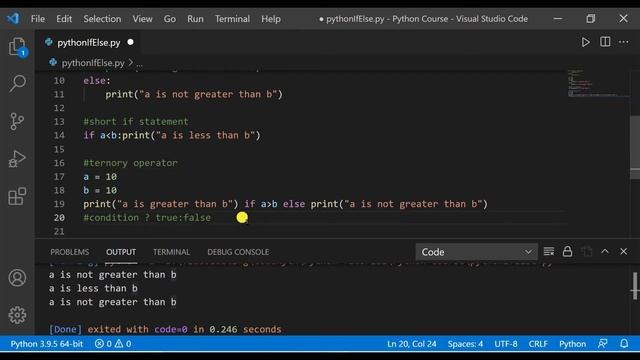Screen dimensions: 640x360
Task: Clear the output panel
Action: [x=549, y=251]
